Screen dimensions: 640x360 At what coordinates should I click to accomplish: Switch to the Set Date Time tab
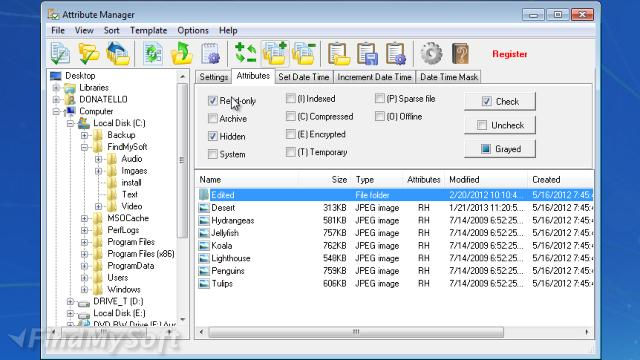pyautogui.click(x=304, y=77)
